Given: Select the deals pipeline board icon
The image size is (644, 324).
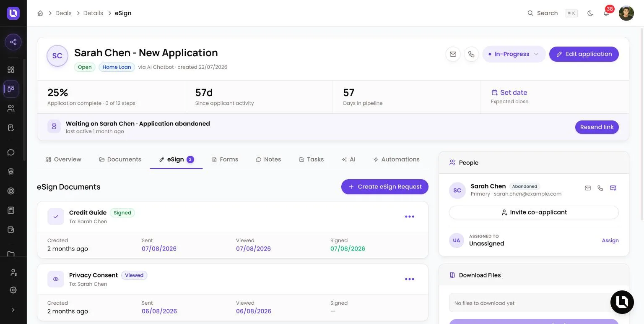Looking at the screenshot, I should [x=11, y=89].
